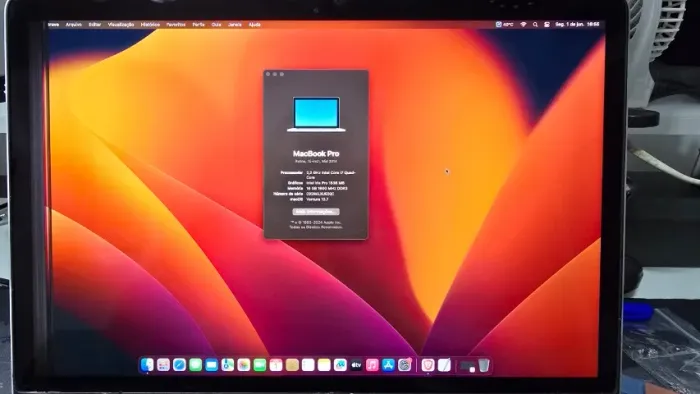The height and width of the screenshot is (394, 700).
Task: Open Notes app in the dock
Action: point(324,365)
